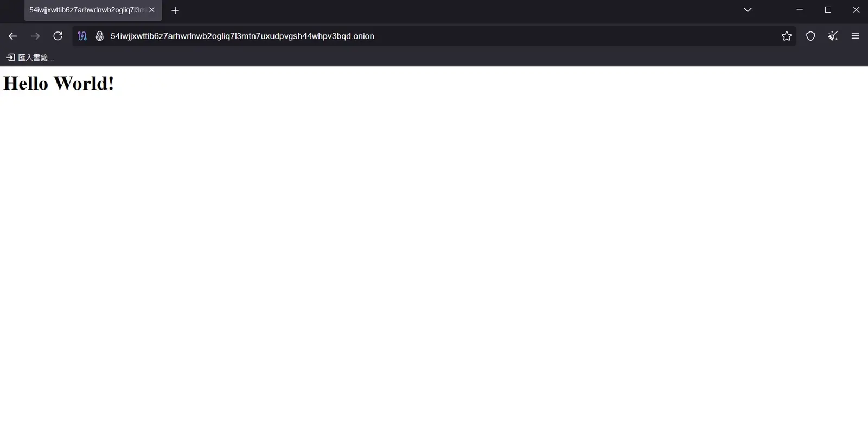Bookmark this page with the star
This screenshot has width=868, height=437.
tap(786, 36)
